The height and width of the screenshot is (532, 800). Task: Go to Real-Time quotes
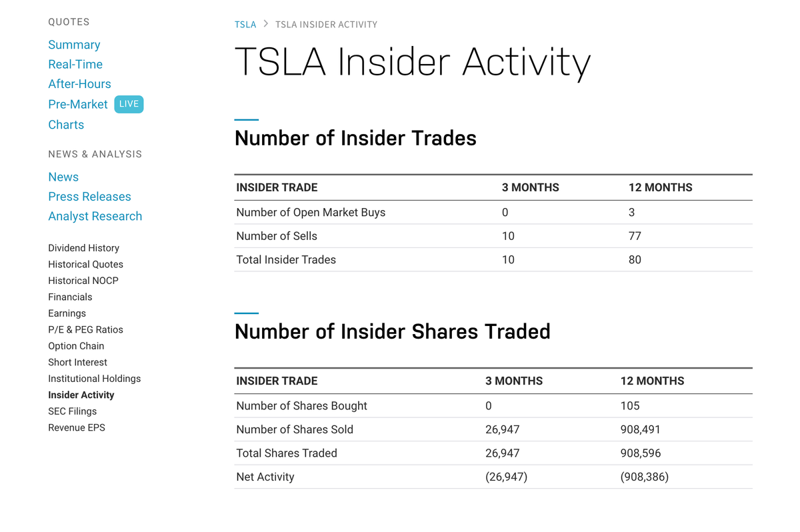click(75, 64)
